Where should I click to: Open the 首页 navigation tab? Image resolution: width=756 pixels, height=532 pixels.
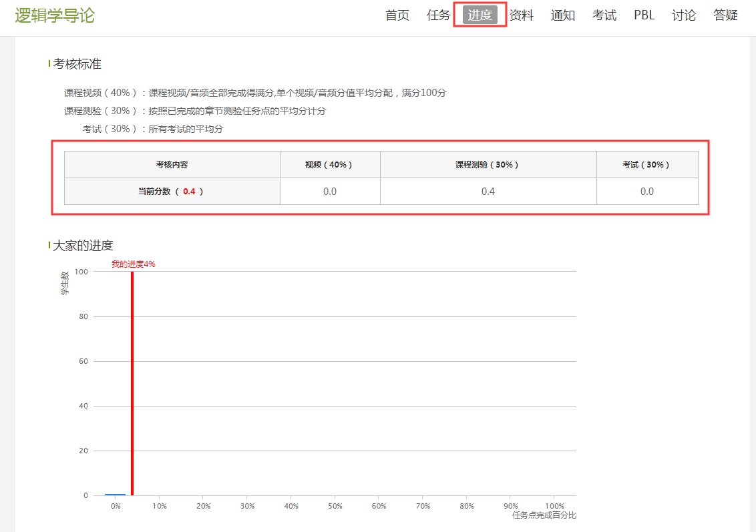[397, 15]
